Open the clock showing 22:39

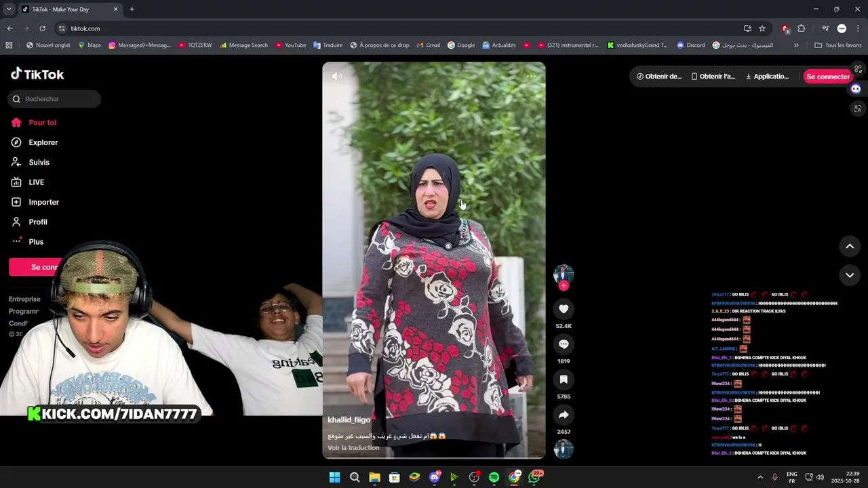[x=846, y=477]
